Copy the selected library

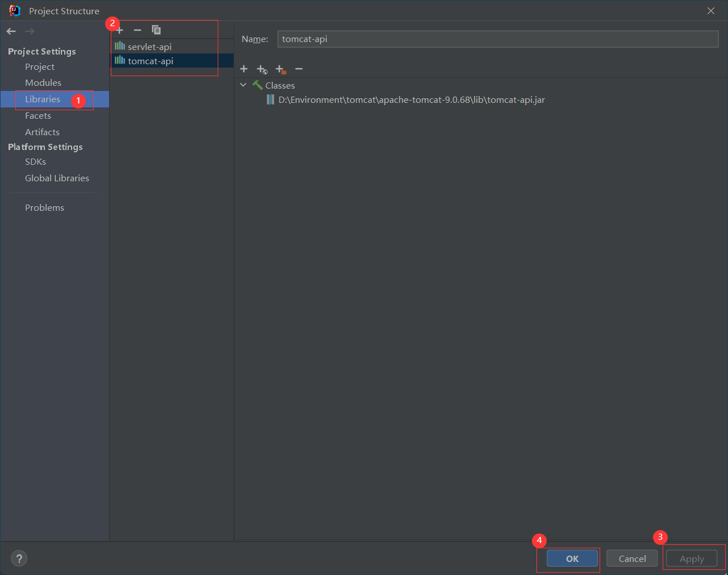[x=156, y=30]
